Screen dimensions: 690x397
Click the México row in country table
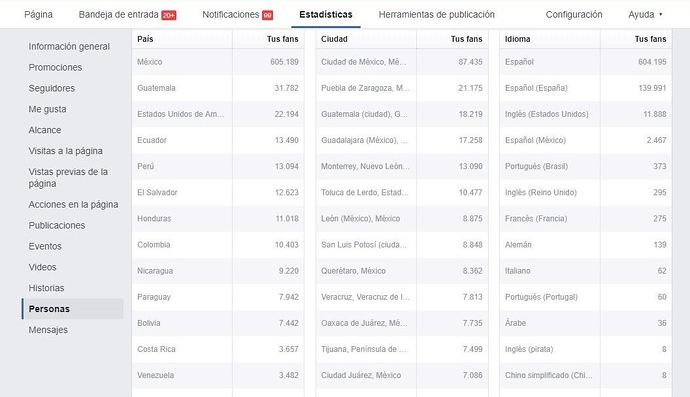[x=218, y=62]
